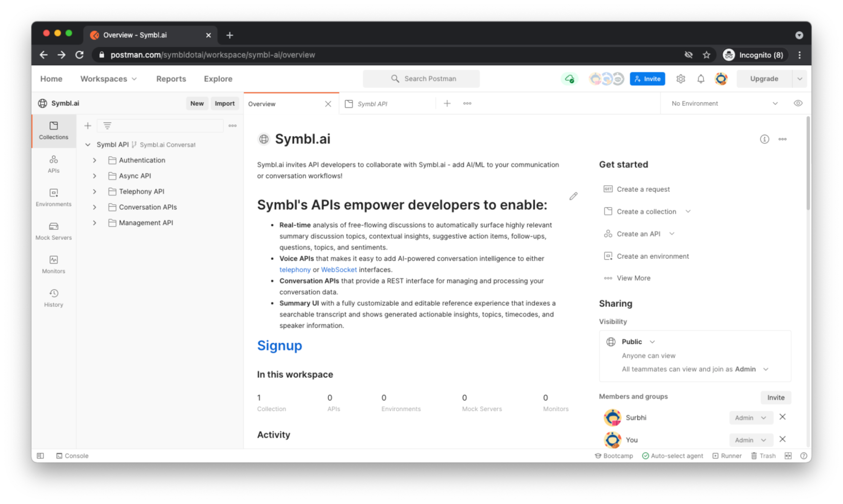Open Bootcamp in status bar

pyautogui.click(x=614, y=456)
